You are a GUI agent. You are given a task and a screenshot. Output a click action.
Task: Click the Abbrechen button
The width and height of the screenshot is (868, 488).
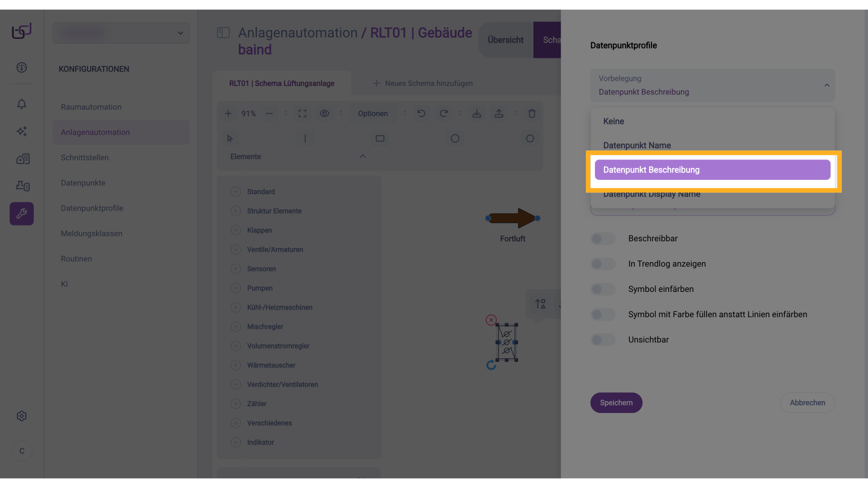807,403
